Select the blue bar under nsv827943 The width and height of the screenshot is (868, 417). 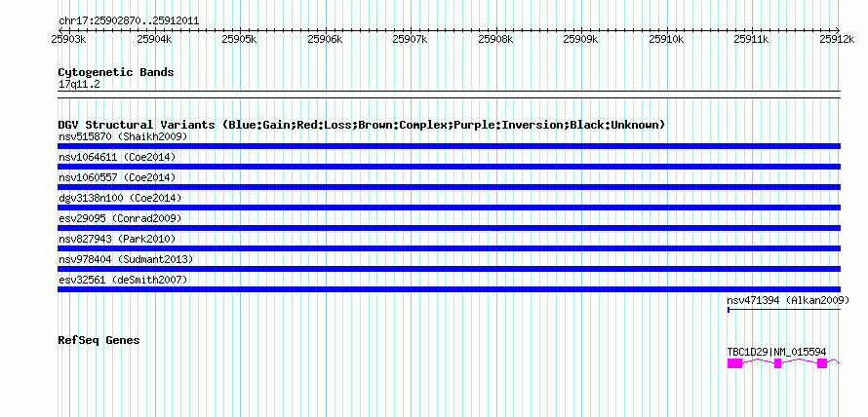[x=449, y=248]
